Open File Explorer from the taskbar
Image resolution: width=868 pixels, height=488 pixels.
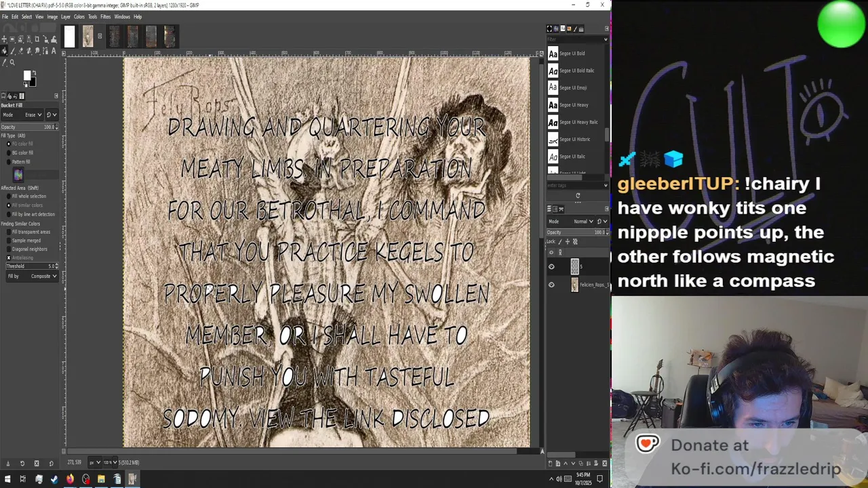[x=101, y=479]
